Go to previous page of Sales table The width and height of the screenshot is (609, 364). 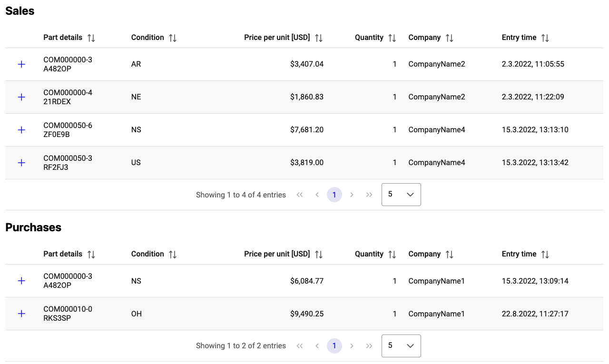(x=317, y=195)
